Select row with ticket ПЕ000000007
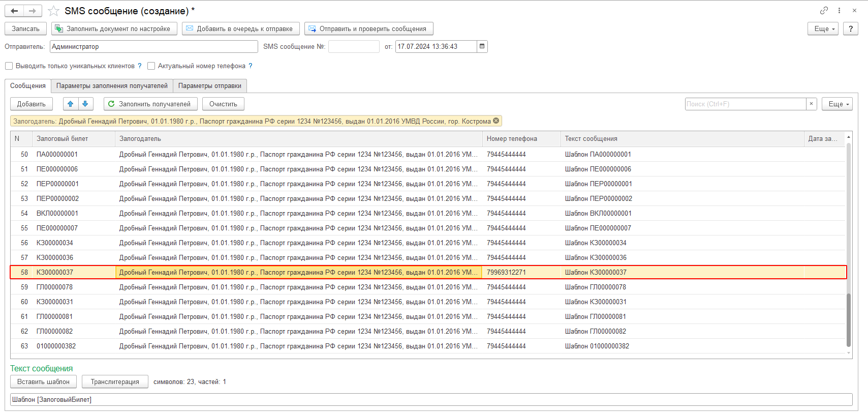 click(428, 228)
